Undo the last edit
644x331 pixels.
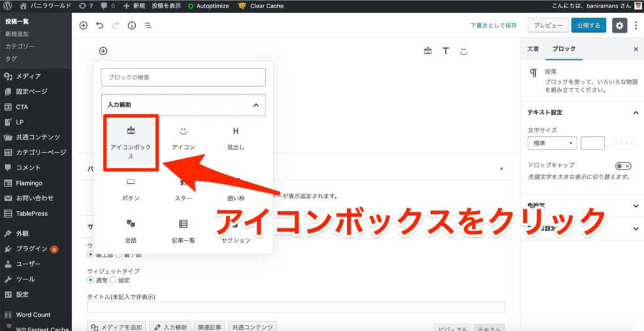(x=99, y=25)
